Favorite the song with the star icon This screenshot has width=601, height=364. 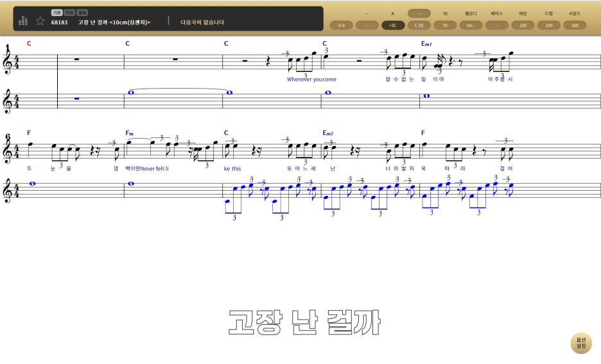[x=40, y=21]
